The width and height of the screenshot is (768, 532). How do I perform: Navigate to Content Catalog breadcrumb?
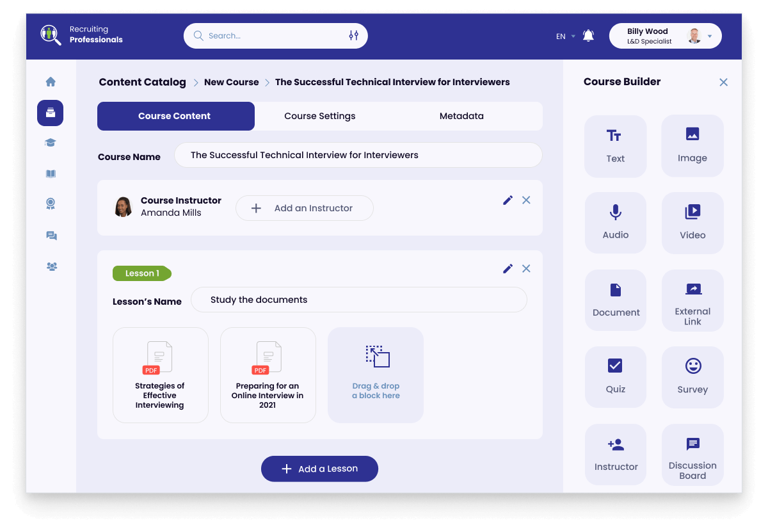(142, 82)
